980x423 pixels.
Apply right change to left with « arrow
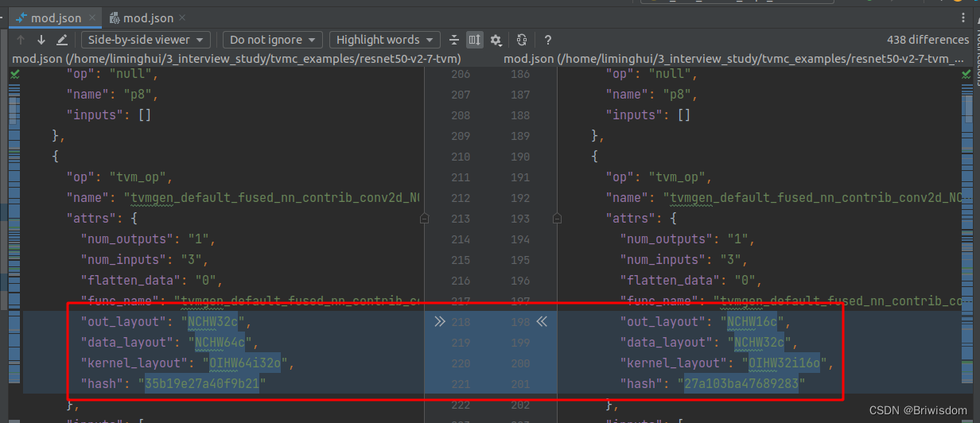[542, 321]
